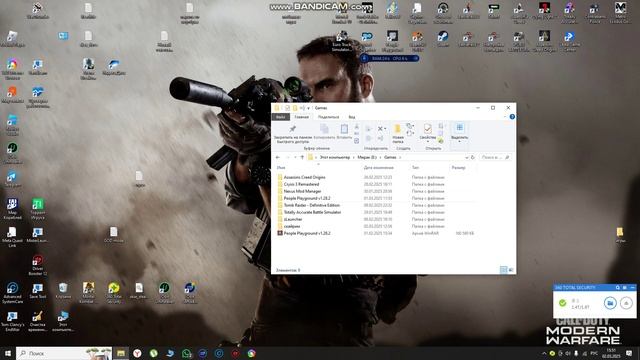Click up-arrow button in 360 Total Security widget
The image size is (640, 360).
pos(626,303)
